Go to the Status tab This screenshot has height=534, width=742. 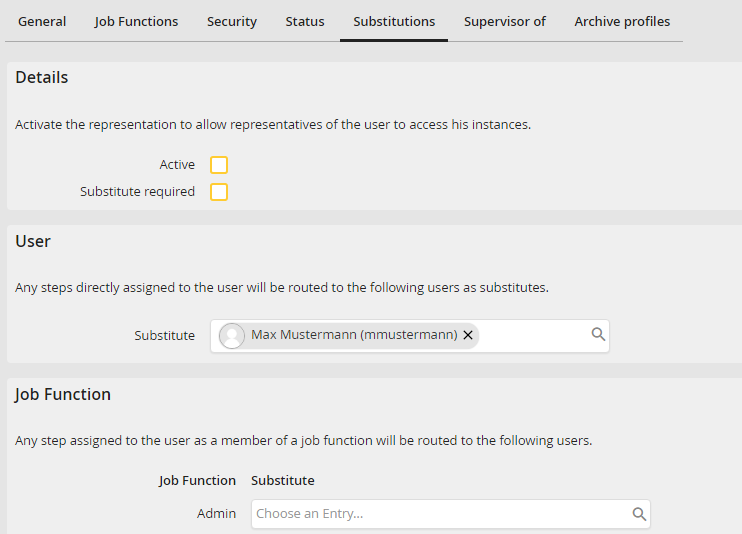coord(305,22)
